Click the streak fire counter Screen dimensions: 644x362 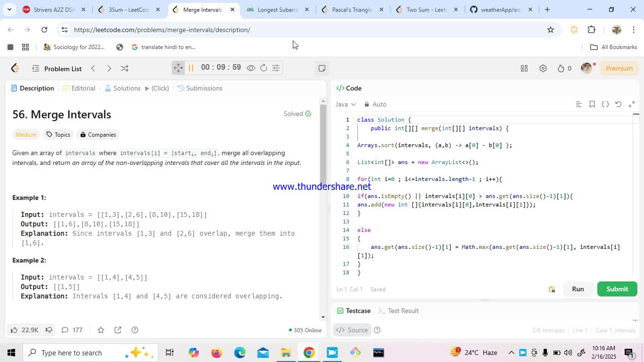coord(564,68)
